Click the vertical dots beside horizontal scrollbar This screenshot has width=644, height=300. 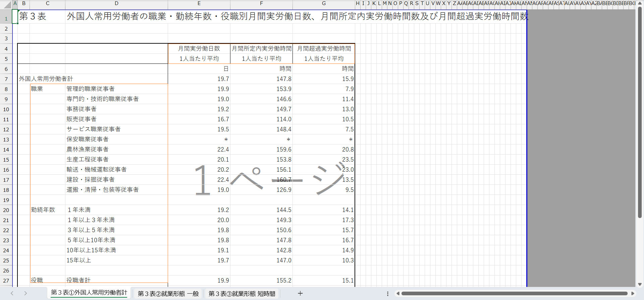coord(388,294)
